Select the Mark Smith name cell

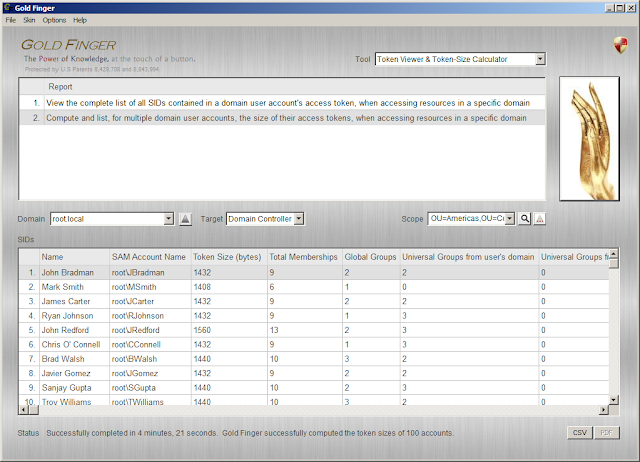74,287
